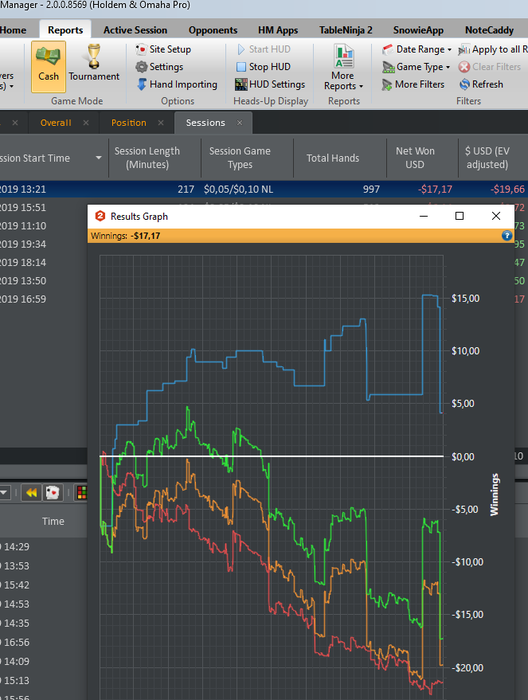Click the yellow rewind arrows in replayer bar
Viewport: 528px width, 700px height.
click(x=31, y=492)
